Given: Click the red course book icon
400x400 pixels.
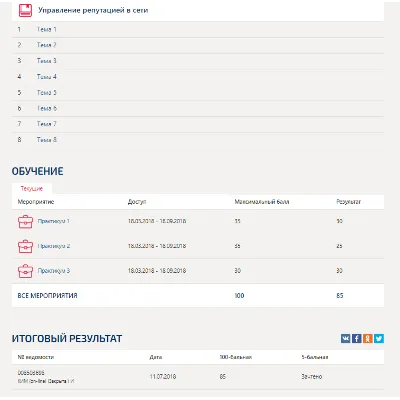Looking at the screenshot, I should (25, 10).
